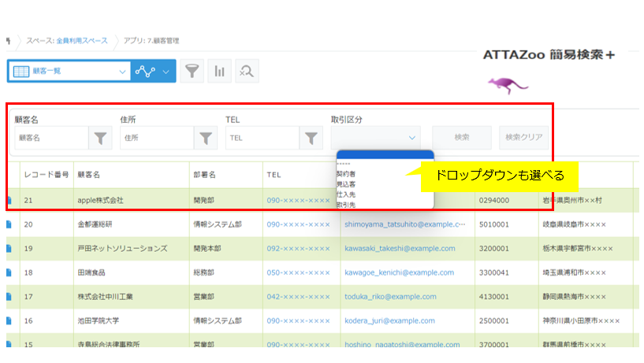The image size is (644, 363).
Task: Open record 21 detail icon
Action: tap(9, 200)
